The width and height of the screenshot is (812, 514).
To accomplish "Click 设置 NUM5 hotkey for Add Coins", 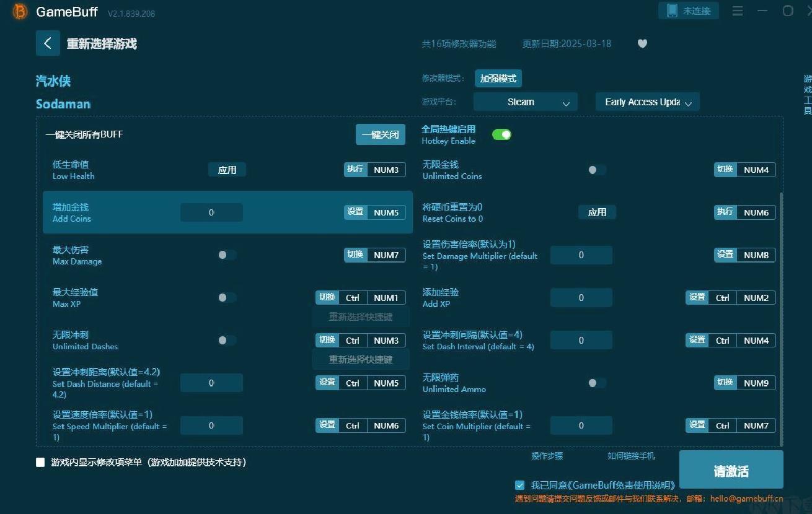I will coord(375,212).
